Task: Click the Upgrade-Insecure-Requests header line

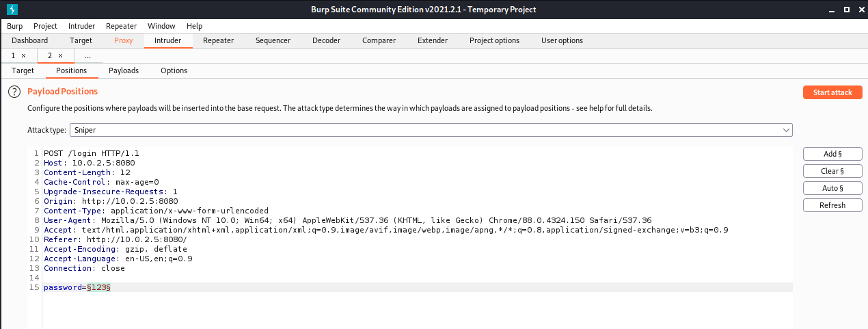Action: click(110, 192)
